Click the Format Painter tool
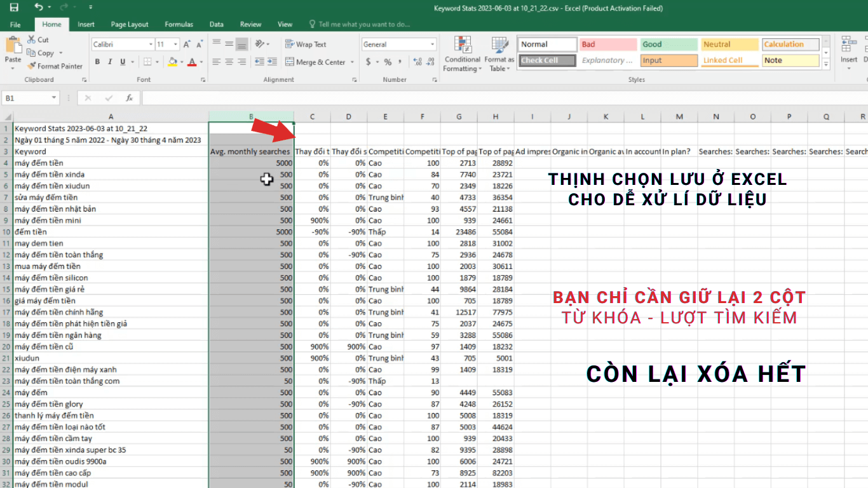 tap(55, 65)
